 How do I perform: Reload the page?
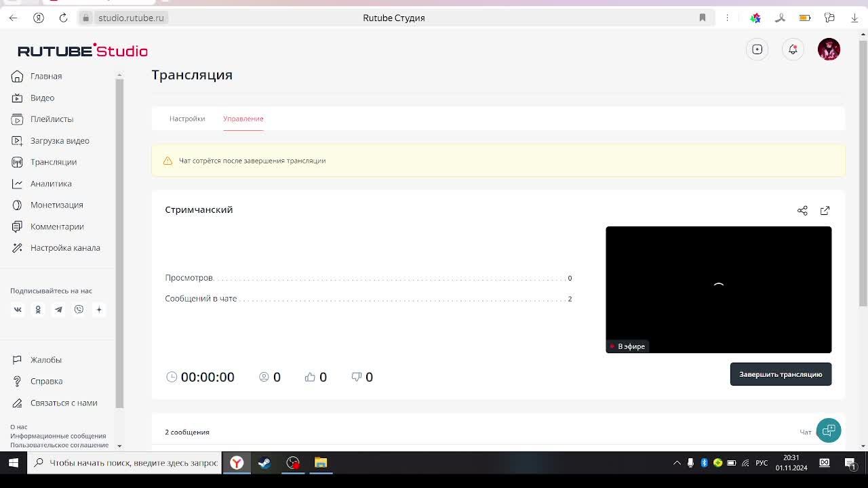pos(63,18)
